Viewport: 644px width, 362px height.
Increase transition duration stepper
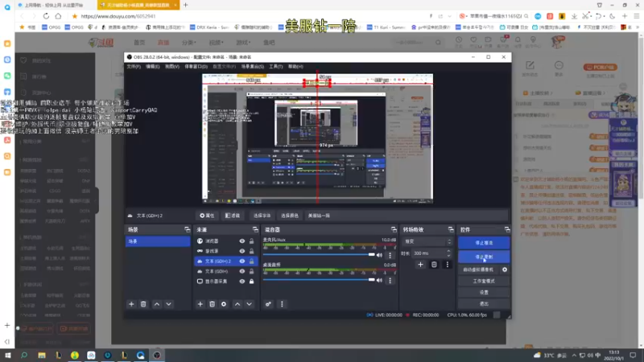tap(449, 251)
